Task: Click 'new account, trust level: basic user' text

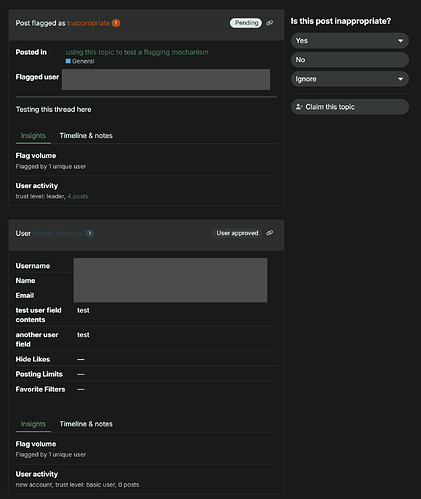Action: [65, 485]
